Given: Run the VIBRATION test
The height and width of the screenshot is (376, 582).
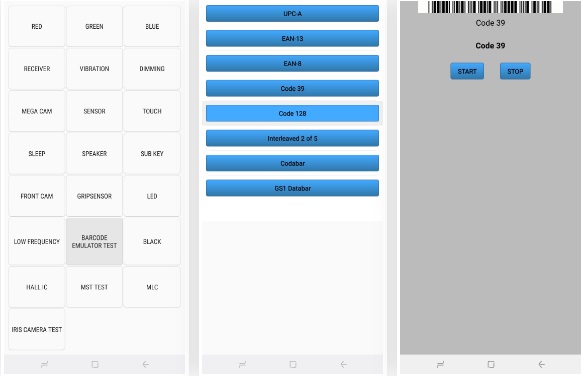Looking at the screenshot, I should (x=94, y=69).
